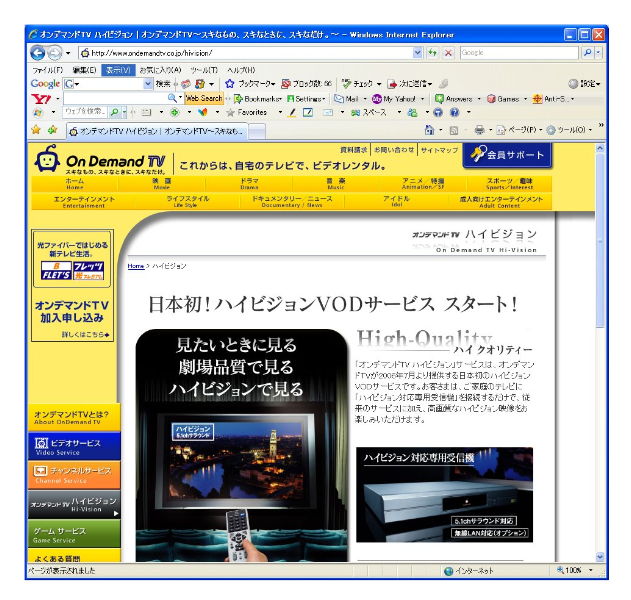This screenshot has width=631, height=600.
Task: Open search provider dropdown arrow
Action: click(598, 53)
